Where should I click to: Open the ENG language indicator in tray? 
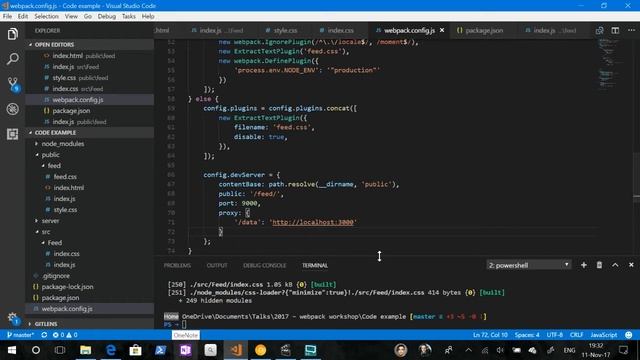(569, 350)
